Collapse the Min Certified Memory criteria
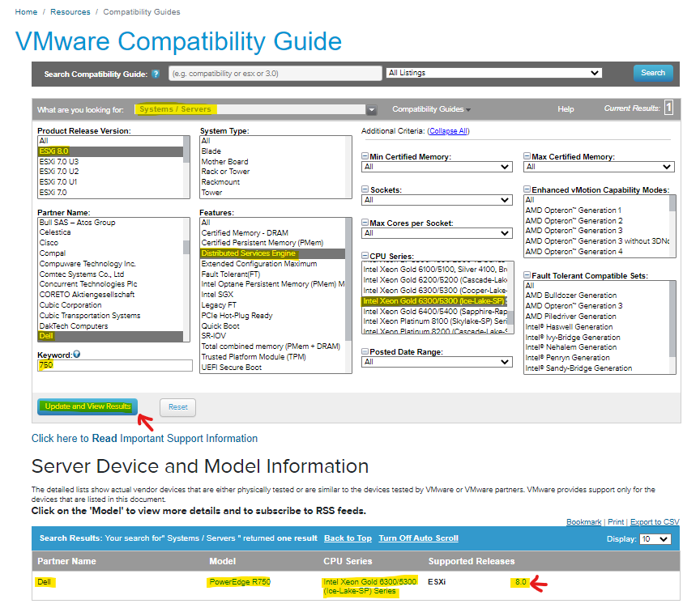The image size is (700, 608). click(365, 156)
